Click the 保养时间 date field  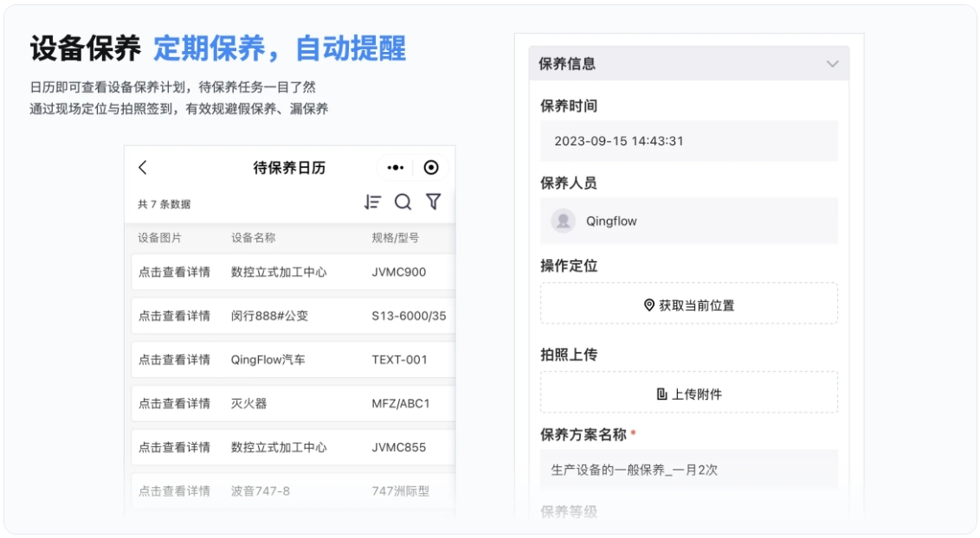click(x=688, y=140)
